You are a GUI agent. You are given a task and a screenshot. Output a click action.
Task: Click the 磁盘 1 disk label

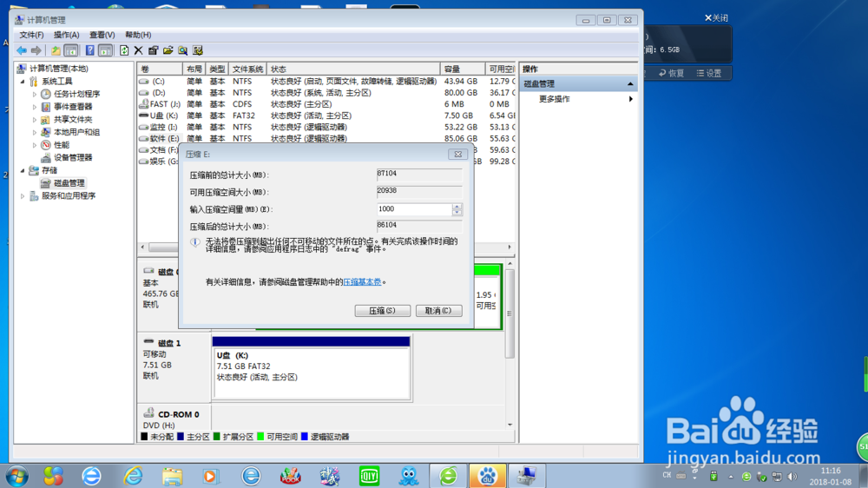pos(169,344)
